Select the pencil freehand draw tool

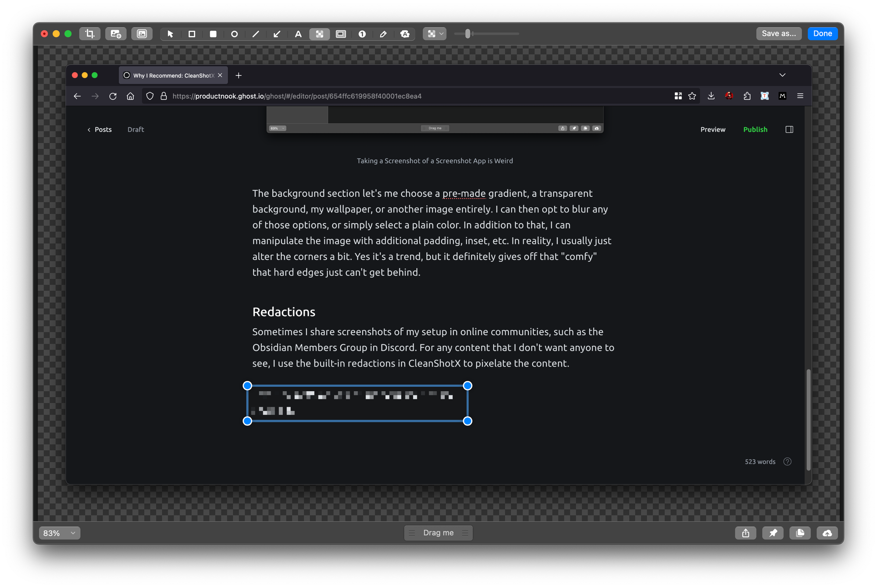(383, 34)
